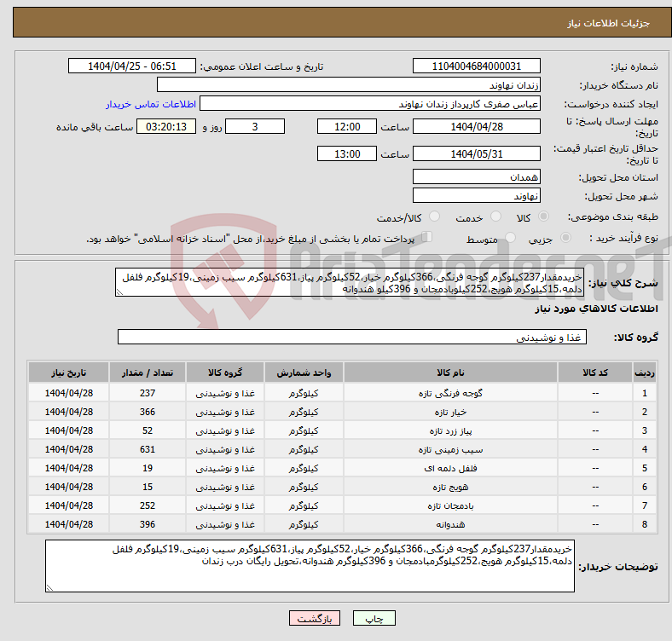The height and width of the screenshot is (641, 672).
Task: Click the گروه کالا column header
Action: [225, 372]
